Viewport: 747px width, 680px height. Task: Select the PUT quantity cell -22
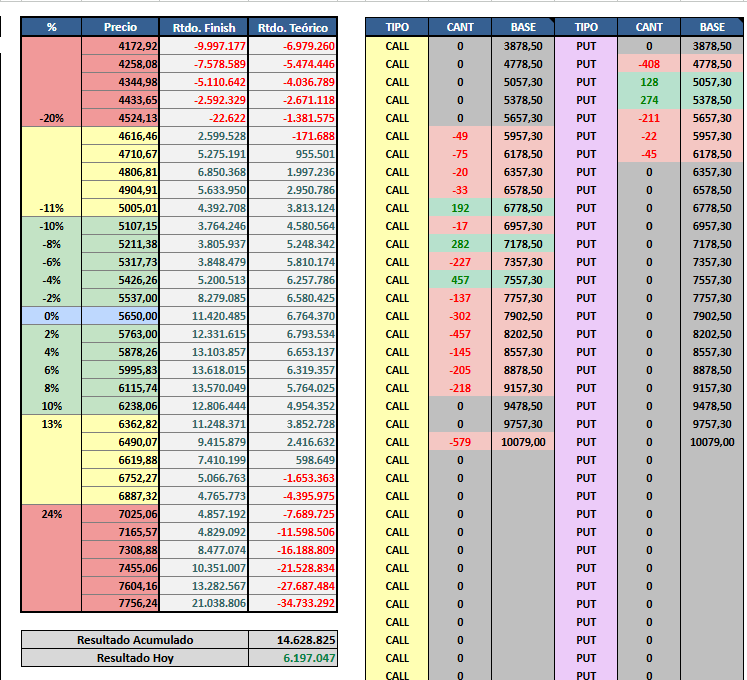click(x=649, y=136)
